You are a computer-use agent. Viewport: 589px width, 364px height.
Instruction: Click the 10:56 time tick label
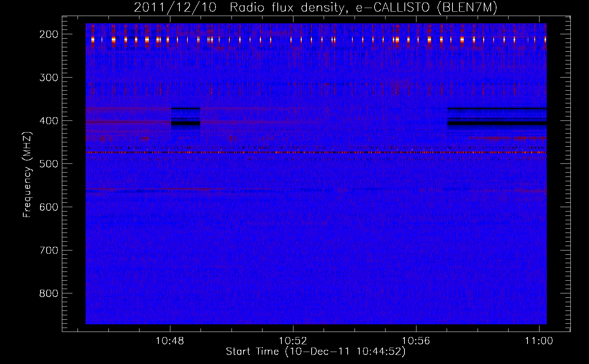pos(416,341)
